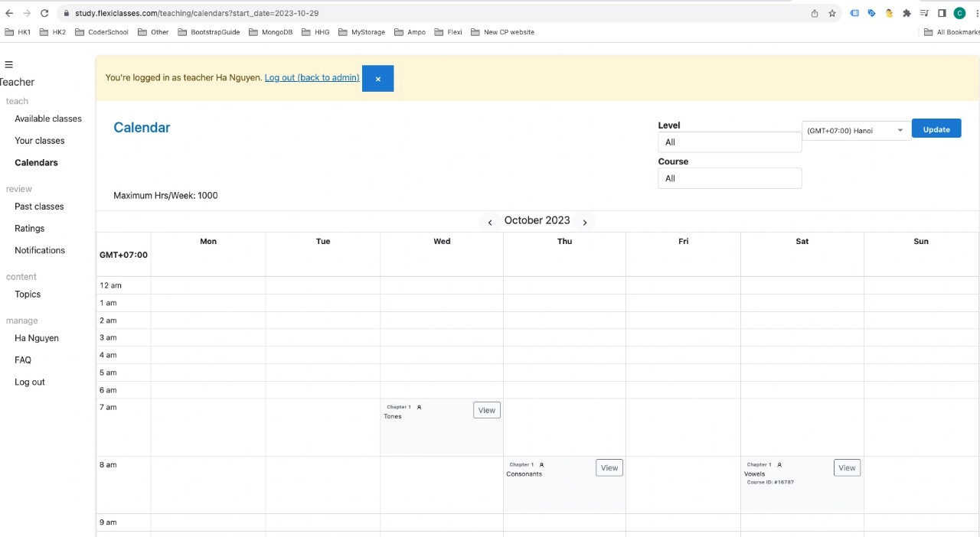Click the Log out (back to admin) link

coord(312,77)
